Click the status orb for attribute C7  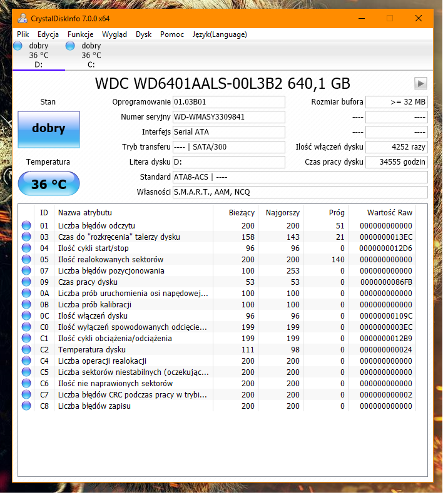tap(26, 395)
